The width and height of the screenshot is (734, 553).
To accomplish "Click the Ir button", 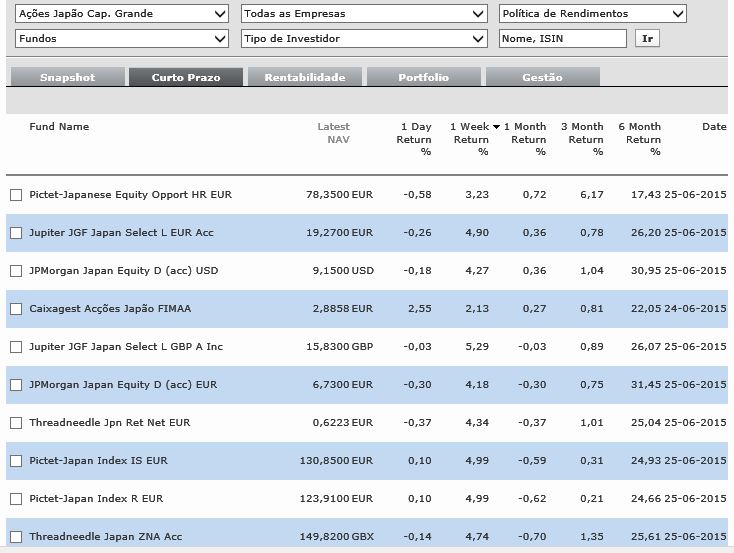I will [647, 38].
